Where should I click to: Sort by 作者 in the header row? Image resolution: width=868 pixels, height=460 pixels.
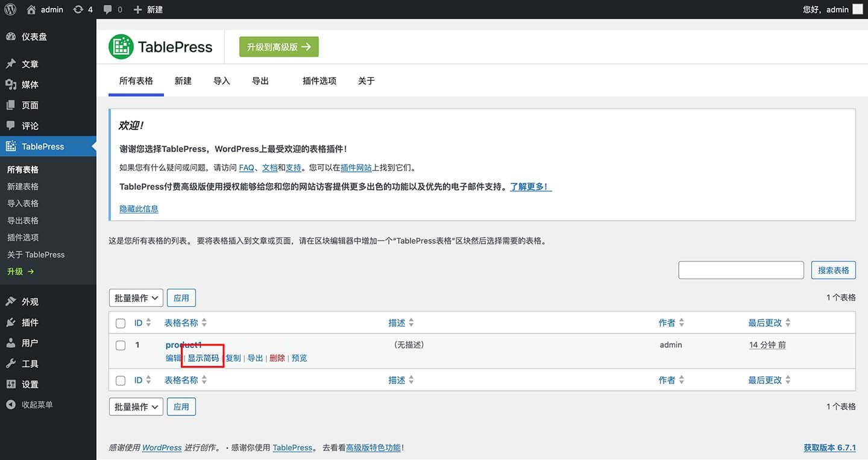671,323
